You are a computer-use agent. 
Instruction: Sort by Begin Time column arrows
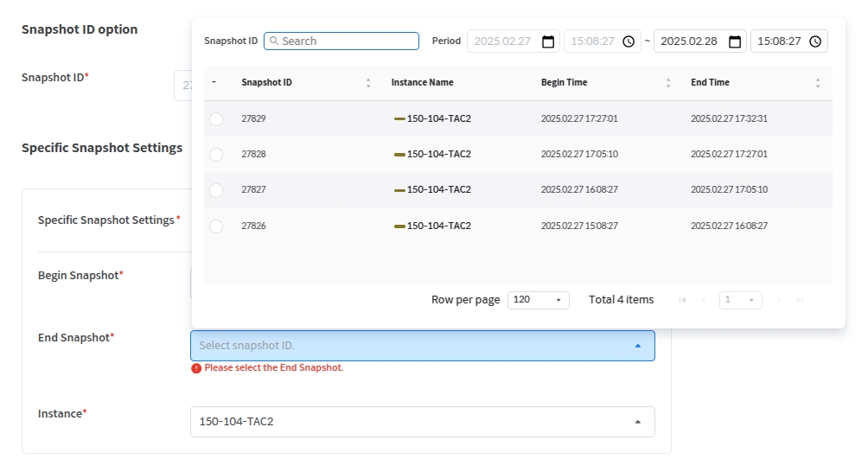tap(668, 83)
